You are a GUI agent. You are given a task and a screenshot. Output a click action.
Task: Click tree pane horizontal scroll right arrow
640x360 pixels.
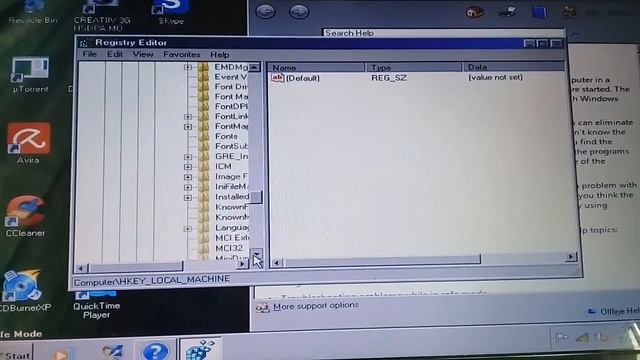242,264
